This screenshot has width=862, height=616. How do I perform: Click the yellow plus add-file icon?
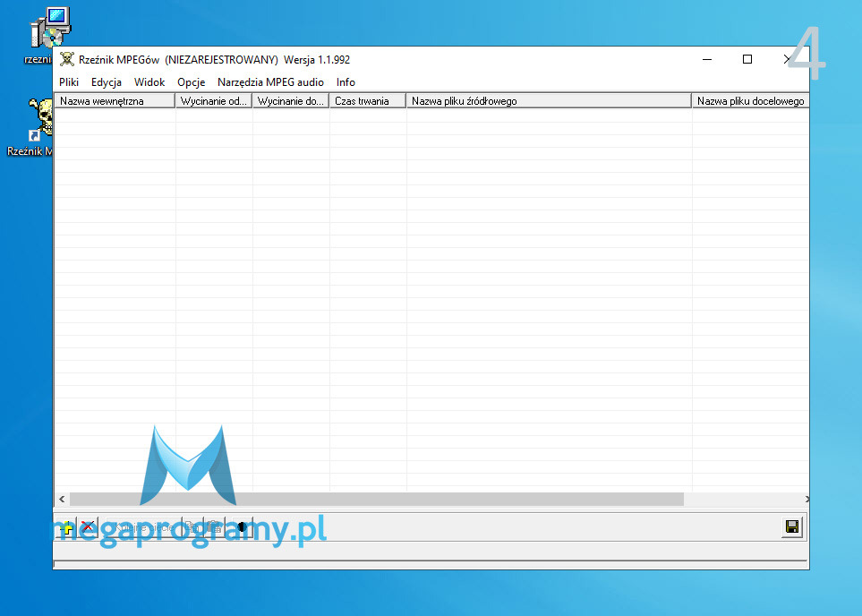pos(66,526)
